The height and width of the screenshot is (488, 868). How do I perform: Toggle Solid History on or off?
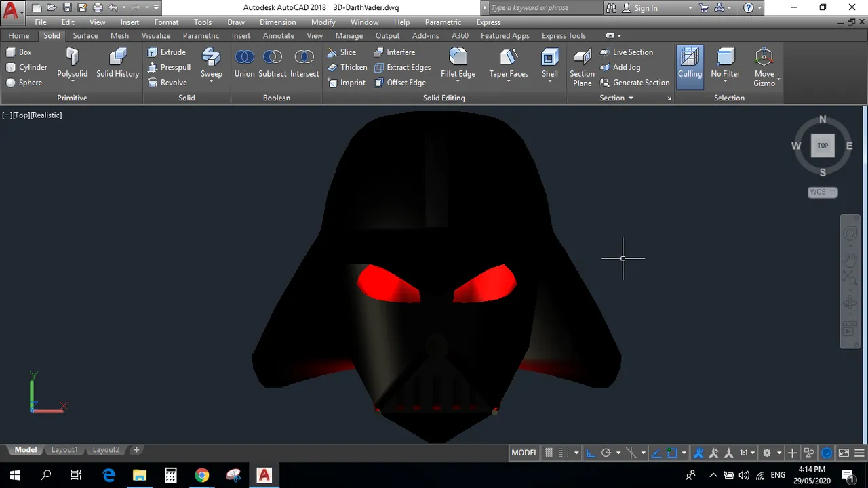117,63
